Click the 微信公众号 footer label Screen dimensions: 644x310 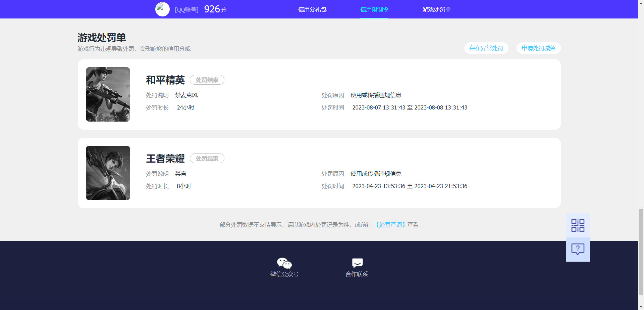284,274
